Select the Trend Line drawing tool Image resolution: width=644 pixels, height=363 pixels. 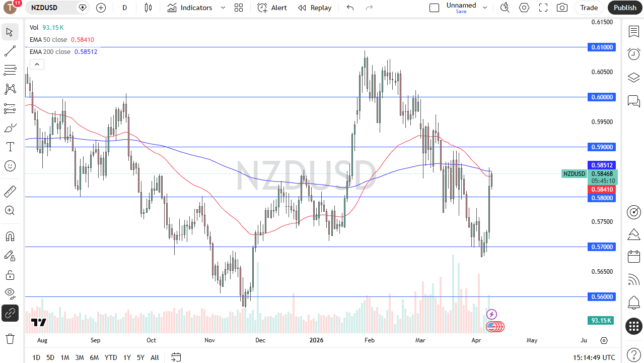point(10,51)
